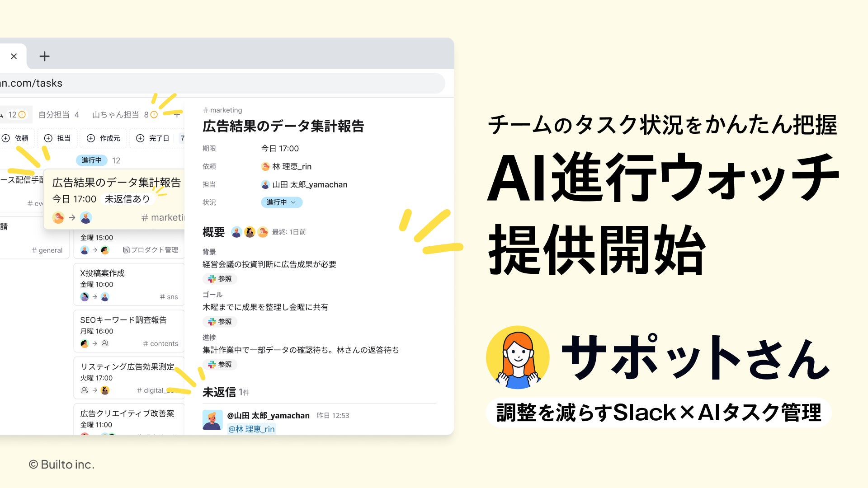Open the リスティング広告効果測定 task card
The image size is (868, 488).
129,378
